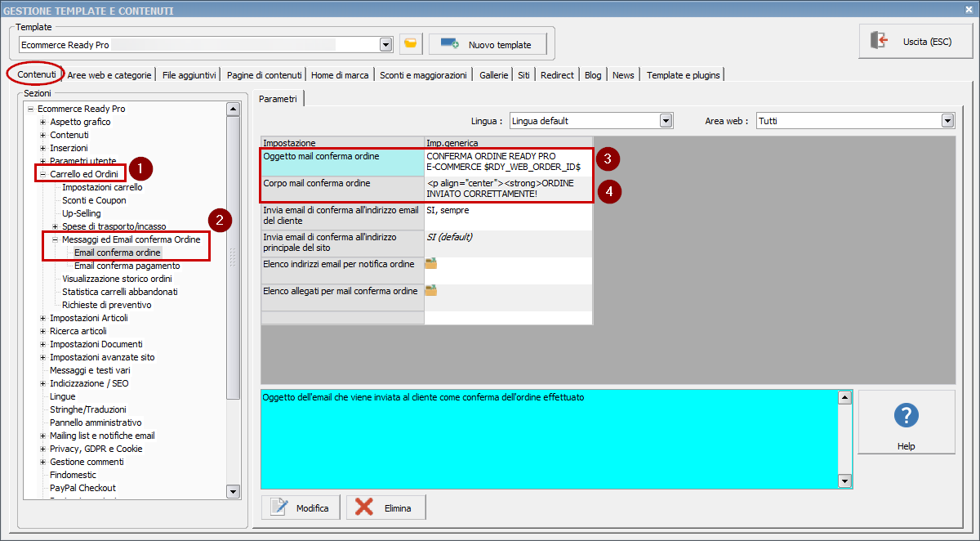Select Pannello amministrativo tree item
The width and height of the screenshot is (980, 541).
pos(96,423)
